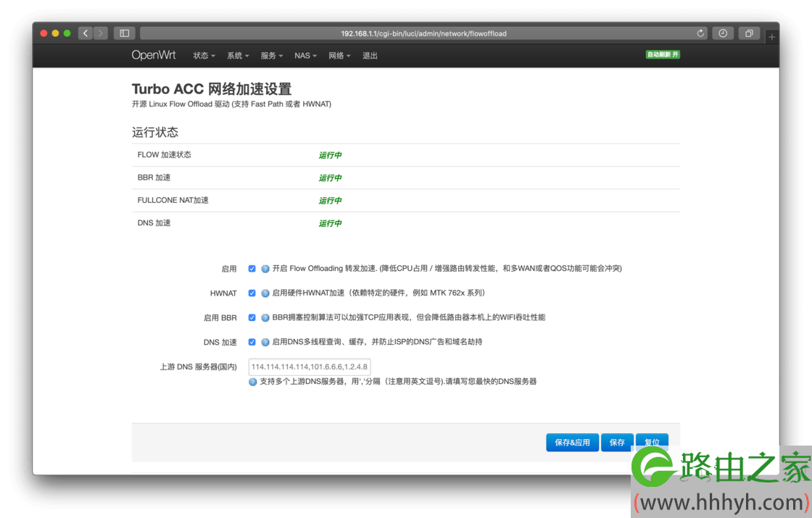Click 运行中 status in BBR 加速 row
Viewport: 812px width, 518px height.
(330, 178)
